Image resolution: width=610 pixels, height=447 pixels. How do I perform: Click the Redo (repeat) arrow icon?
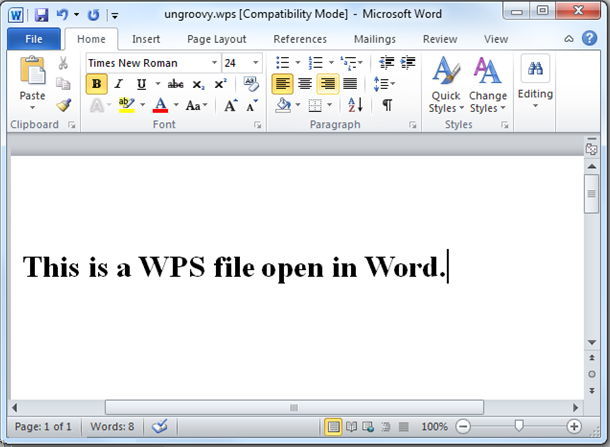point(93,15)
